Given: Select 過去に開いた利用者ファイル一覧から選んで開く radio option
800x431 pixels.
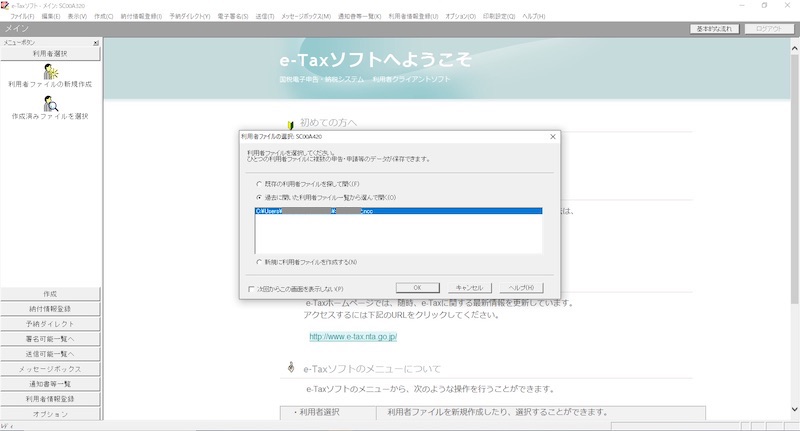Looking at the screenshot, I should tap(259, 197).
